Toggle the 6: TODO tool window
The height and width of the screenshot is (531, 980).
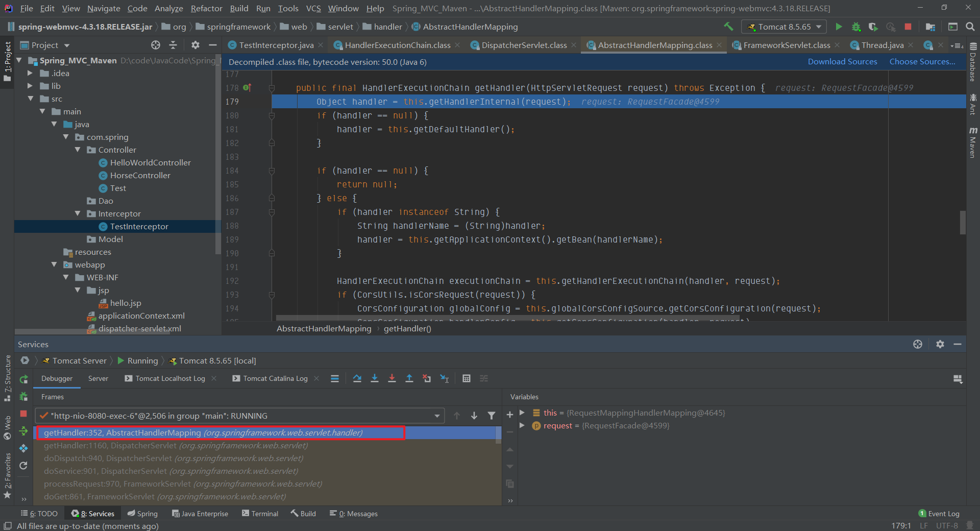point(39,514)
